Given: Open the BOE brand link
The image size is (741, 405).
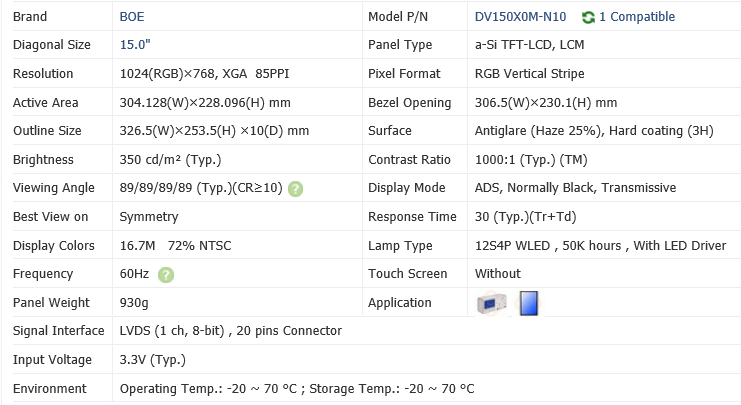Looking at the screenshot, I should (132, 17).
